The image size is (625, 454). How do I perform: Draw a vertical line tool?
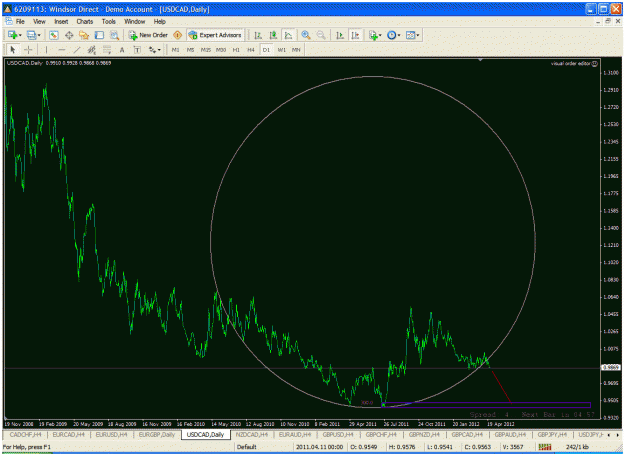(46, 49)
